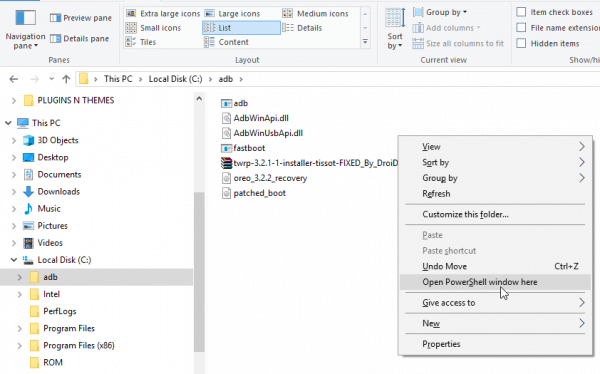Viewport: 600px width, 374px height.
Task: Enable Item check boxes
Action: 521,12
